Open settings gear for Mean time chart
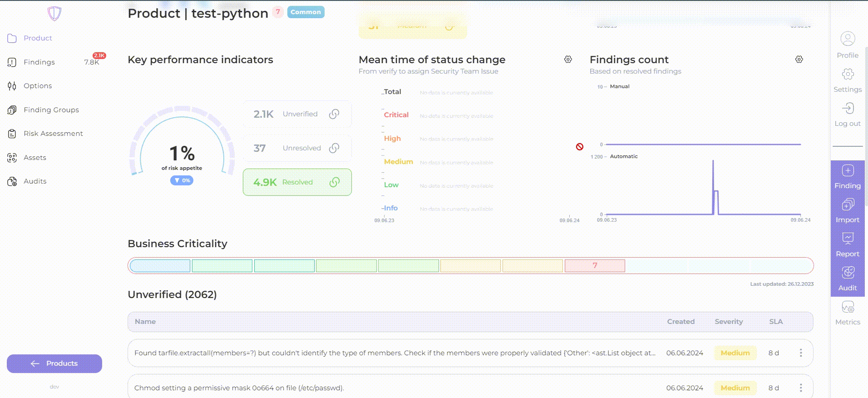This screenshot has height=398, width=868. [x=568, y=60]
